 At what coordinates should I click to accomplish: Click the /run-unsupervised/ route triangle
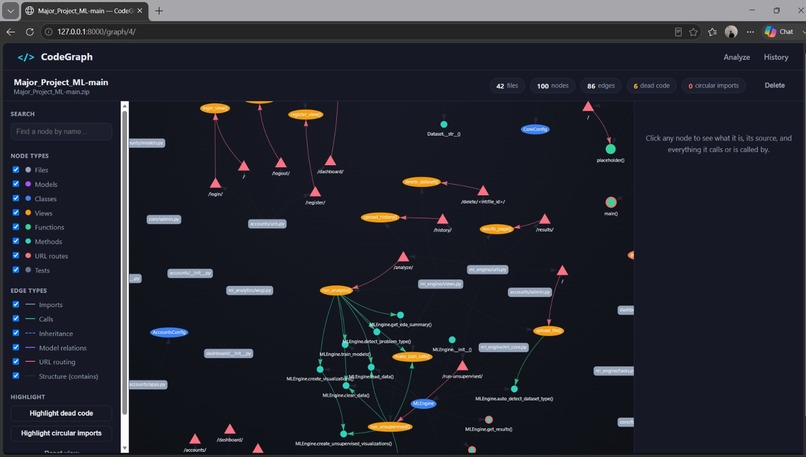(463, 365)
